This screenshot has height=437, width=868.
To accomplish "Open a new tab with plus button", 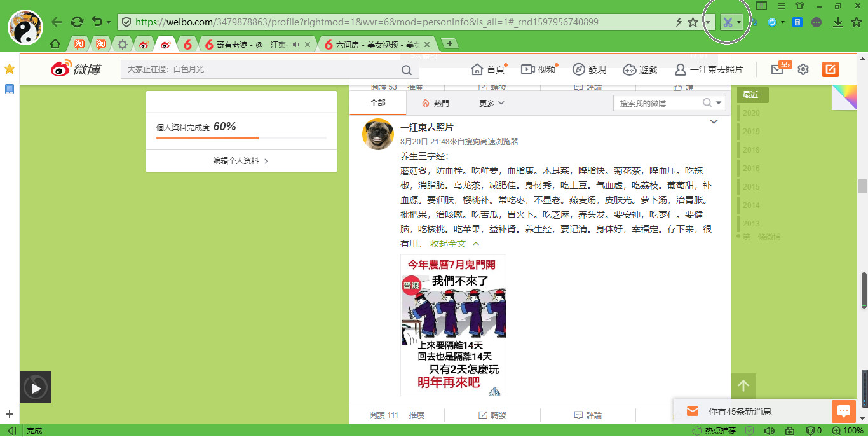I will [x=450, y=43].
